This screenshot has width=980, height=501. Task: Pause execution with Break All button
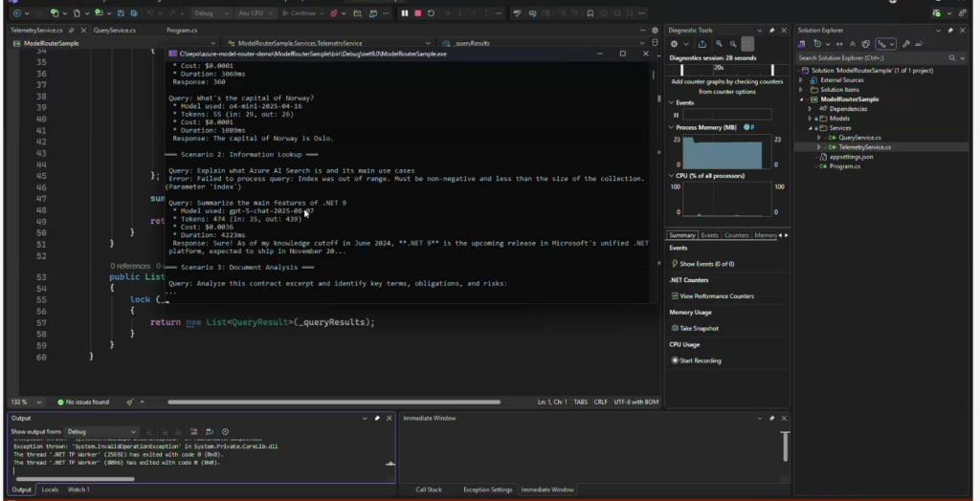point(404,13)
